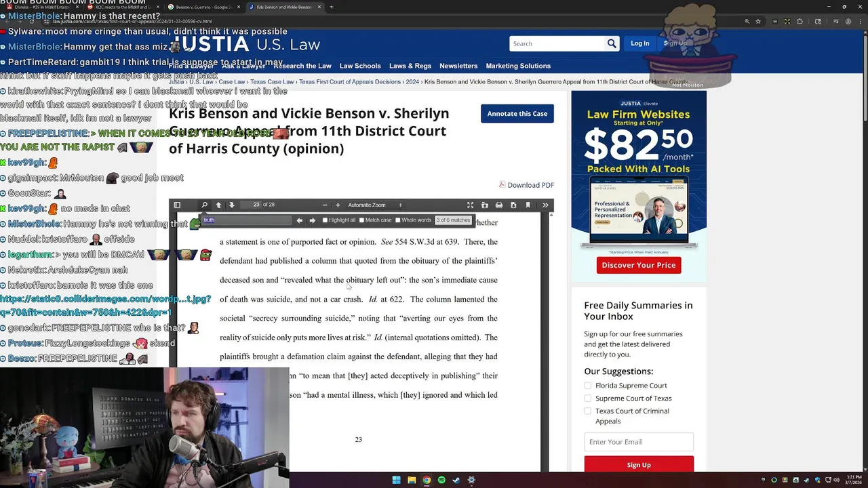The width and height of the screenshot is (868, 488).
Task: Click the Download PDF link
Action: pos(531,185)
